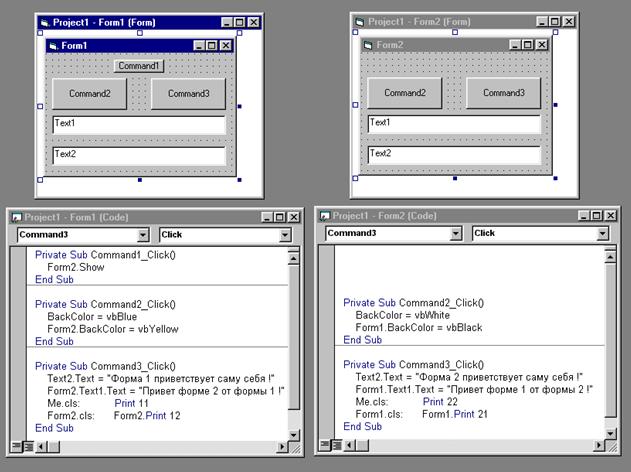The height and width of the screenshot is (472, 631).
Task: Click 'Print 22' in Form2 code
Action: [x=440, y=402]
